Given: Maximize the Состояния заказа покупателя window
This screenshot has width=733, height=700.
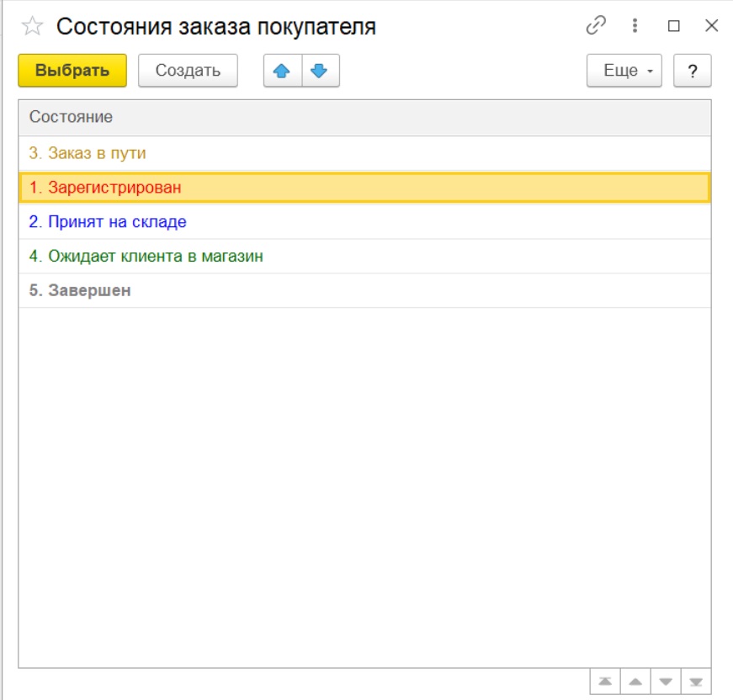Looking at the screenshot, I should [x=673, y=26].
